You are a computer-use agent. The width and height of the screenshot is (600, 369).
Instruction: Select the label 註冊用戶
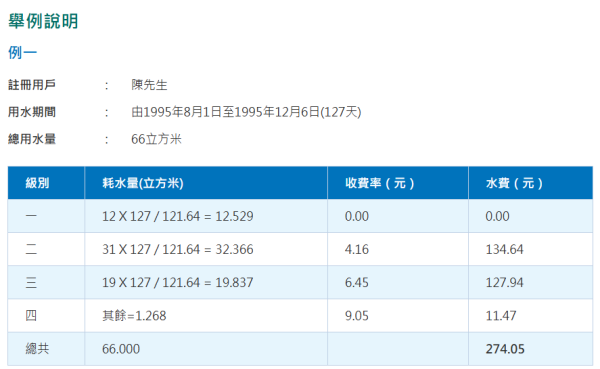tap(32, 85)
